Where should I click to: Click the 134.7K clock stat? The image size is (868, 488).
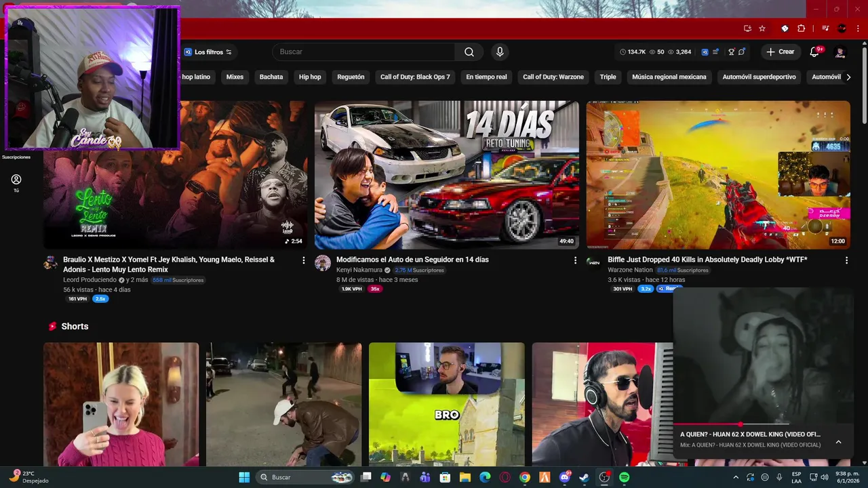633,52
